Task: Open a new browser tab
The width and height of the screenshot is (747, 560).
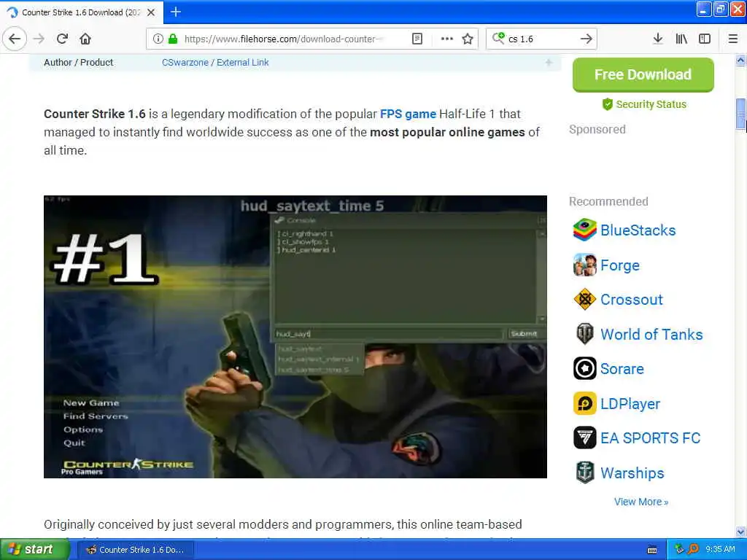Action: (175, 12)
